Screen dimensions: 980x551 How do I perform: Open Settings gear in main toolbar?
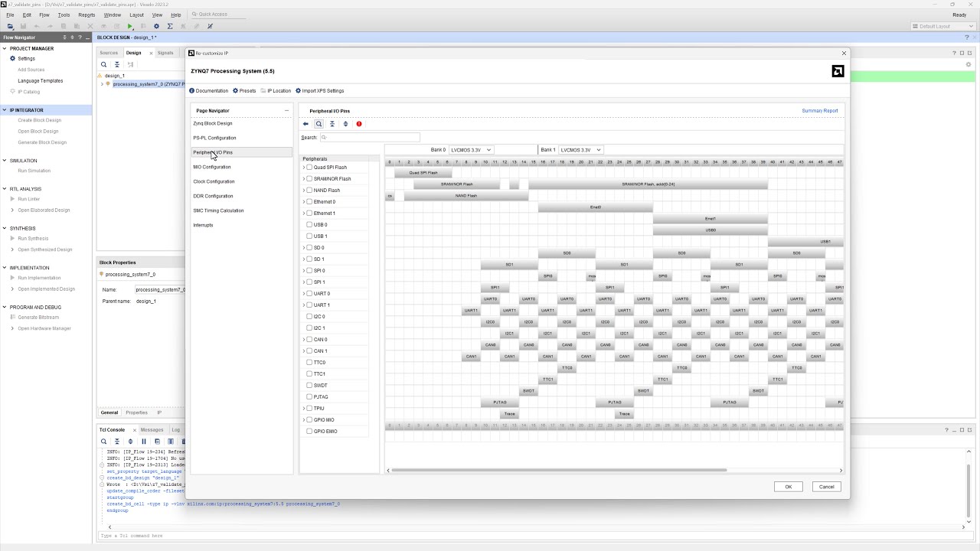coord(156,26)
